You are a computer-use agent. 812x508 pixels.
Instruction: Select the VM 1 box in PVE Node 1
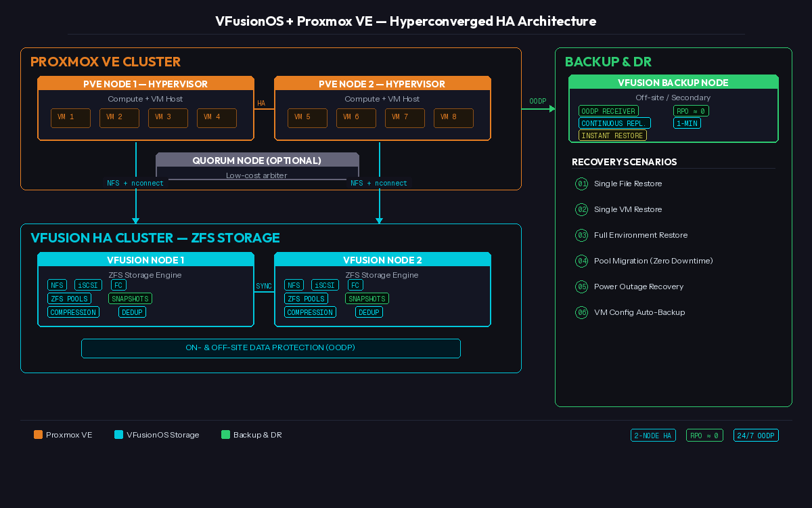click(x=70, y=118)
